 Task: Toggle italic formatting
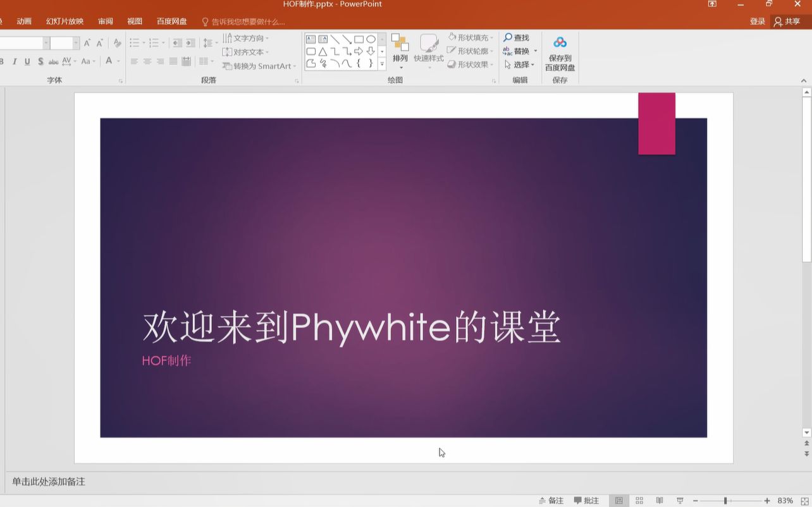pyautogui.click(x=15, y=61)
